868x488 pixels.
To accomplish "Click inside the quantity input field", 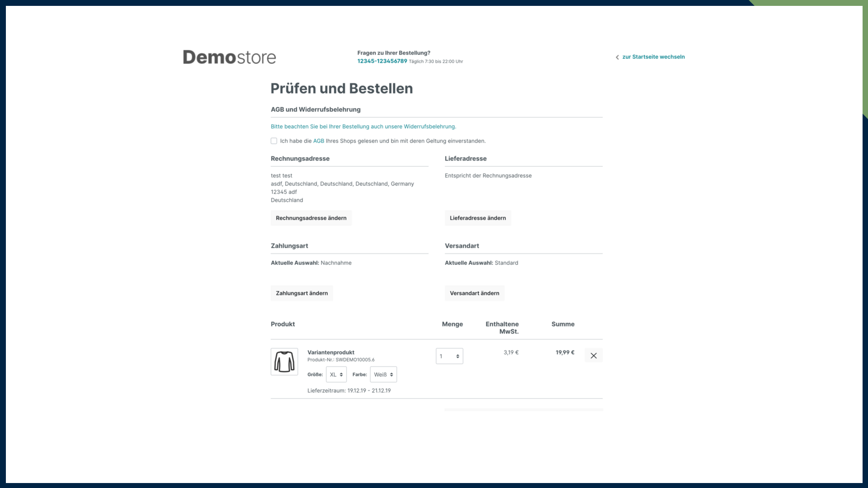I will click(x=444, y=356).
